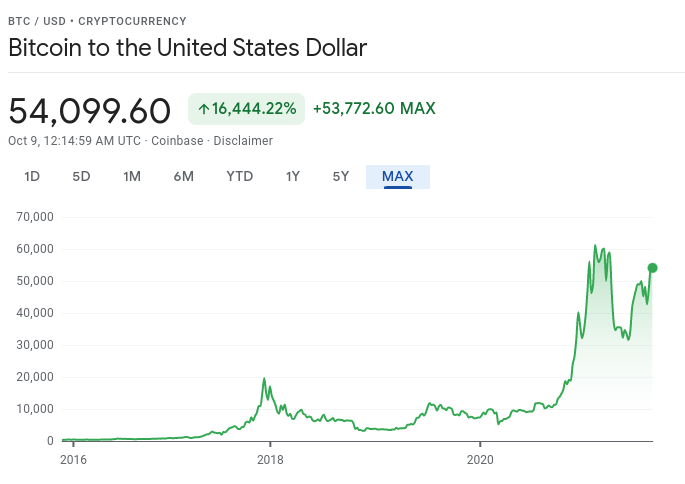This screenshot has width=685, height=484.
Task: Click the 2020 label on the x-axis
Action: click(x=480, y=459)
